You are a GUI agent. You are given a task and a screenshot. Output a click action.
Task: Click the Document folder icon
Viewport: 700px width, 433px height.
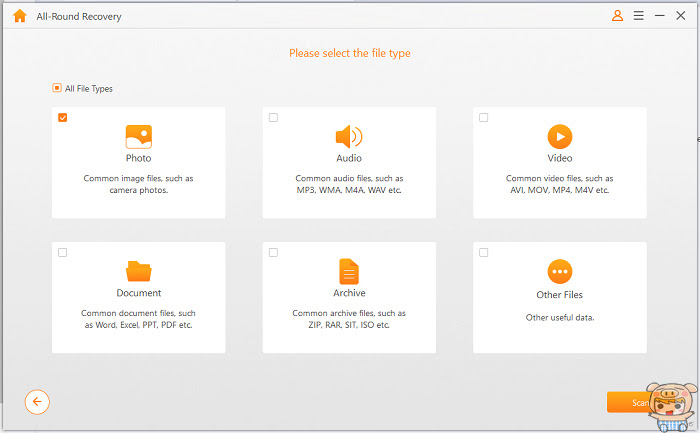[x=138, y=271]
